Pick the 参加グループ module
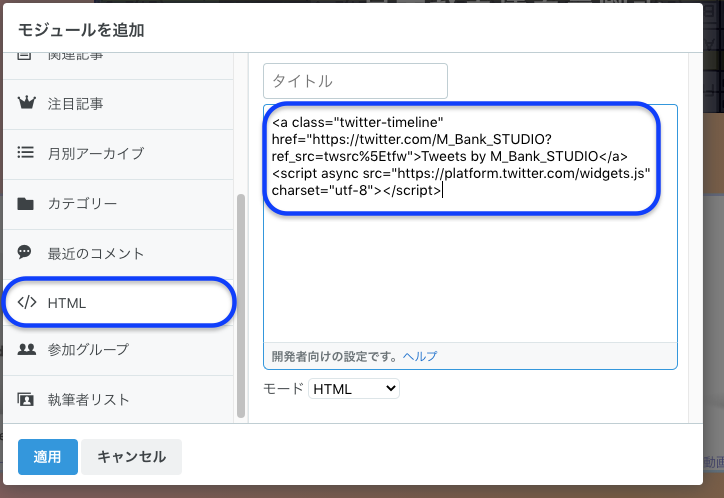 tap(118, 350)
